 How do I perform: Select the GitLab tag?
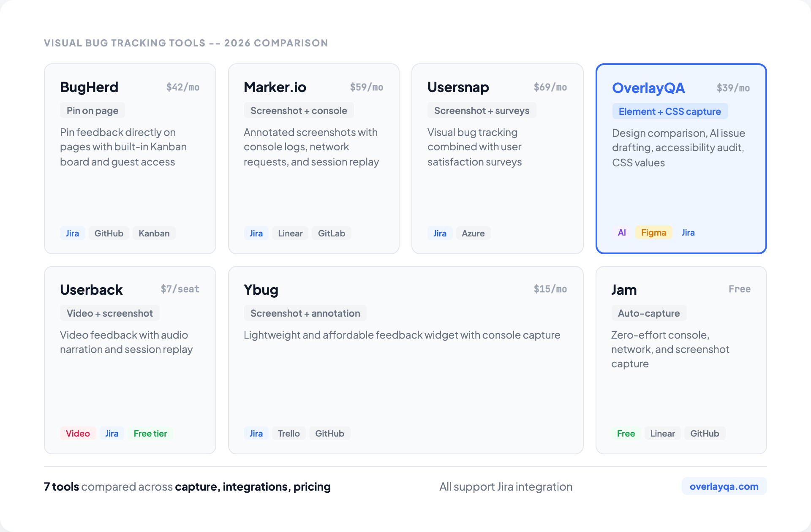click(x=332, y=233)
